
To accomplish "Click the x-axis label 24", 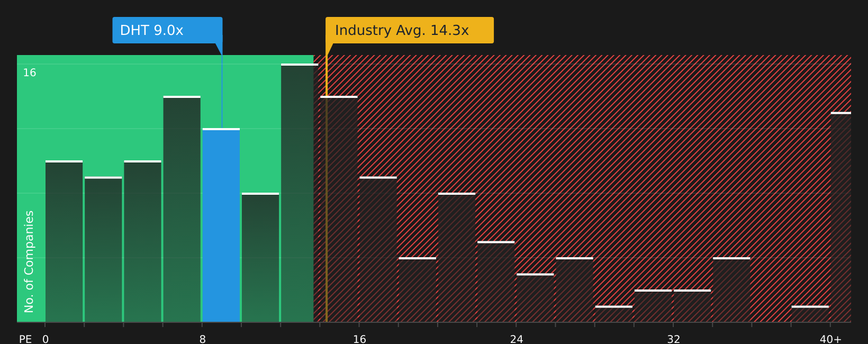I will click(x=517, y=339).
